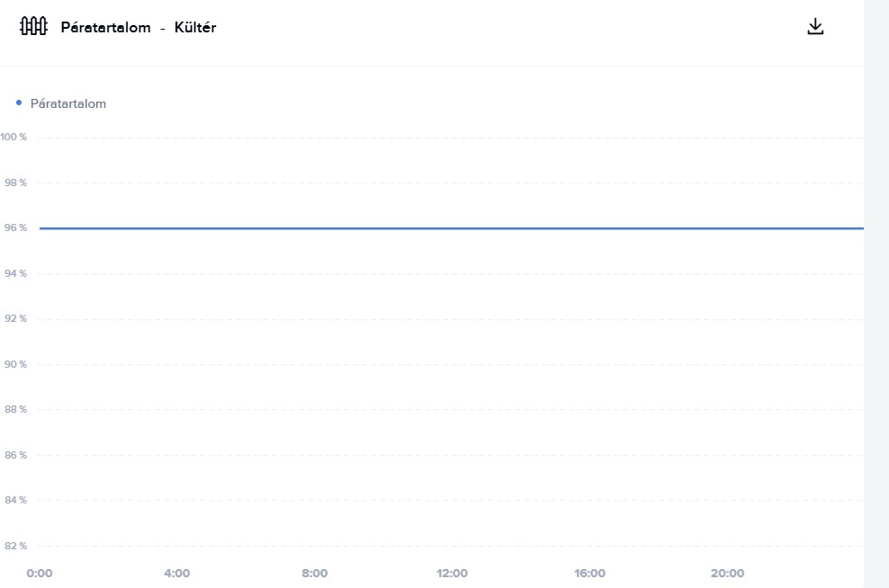Viewport: 889px width, 588px height.
Task: Select the 8:00 time axis marker
Action: tap(315, 574)
